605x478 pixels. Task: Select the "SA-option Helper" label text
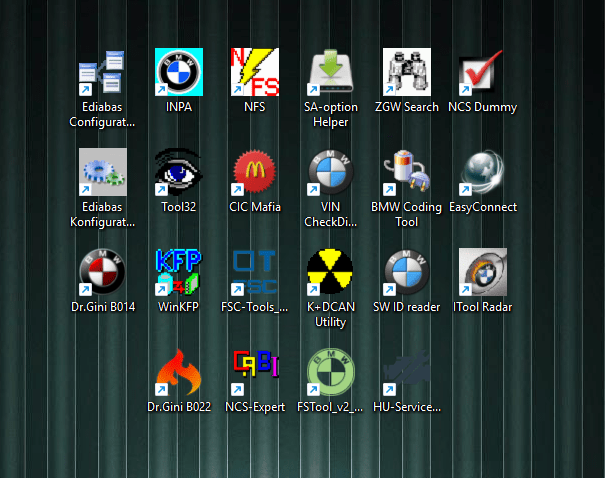coord(331,115)
